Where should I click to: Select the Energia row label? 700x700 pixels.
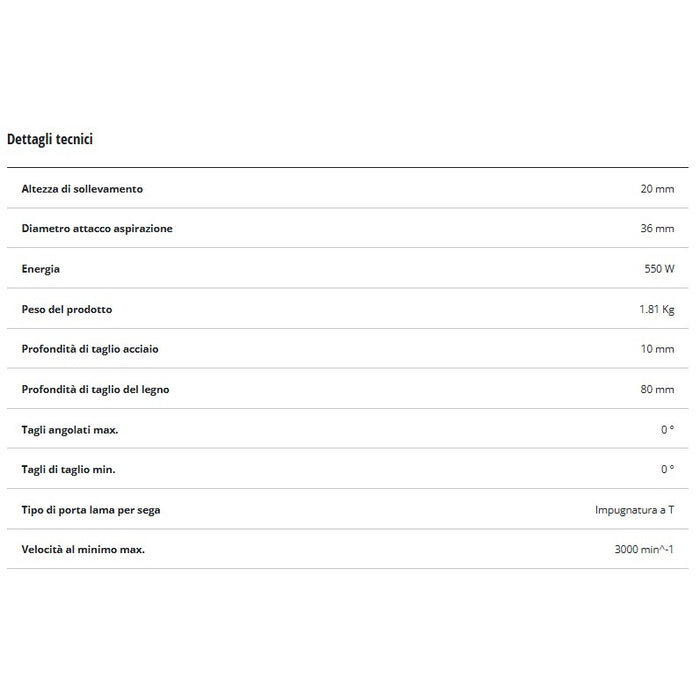[41, 269]
